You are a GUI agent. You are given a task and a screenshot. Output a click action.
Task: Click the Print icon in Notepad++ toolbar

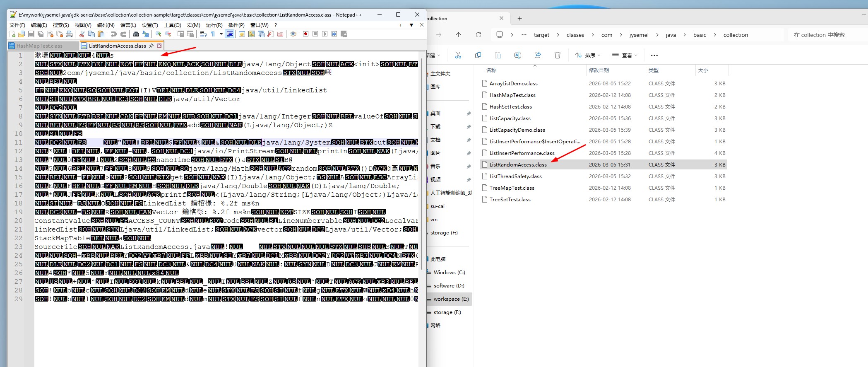[69, 34]
